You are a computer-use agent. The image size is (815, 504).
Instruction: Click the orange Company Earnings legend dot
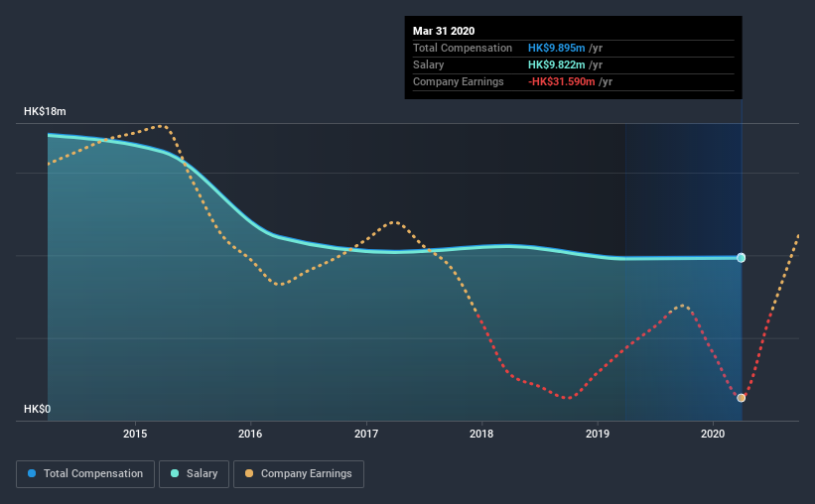[x=249, y=473]
